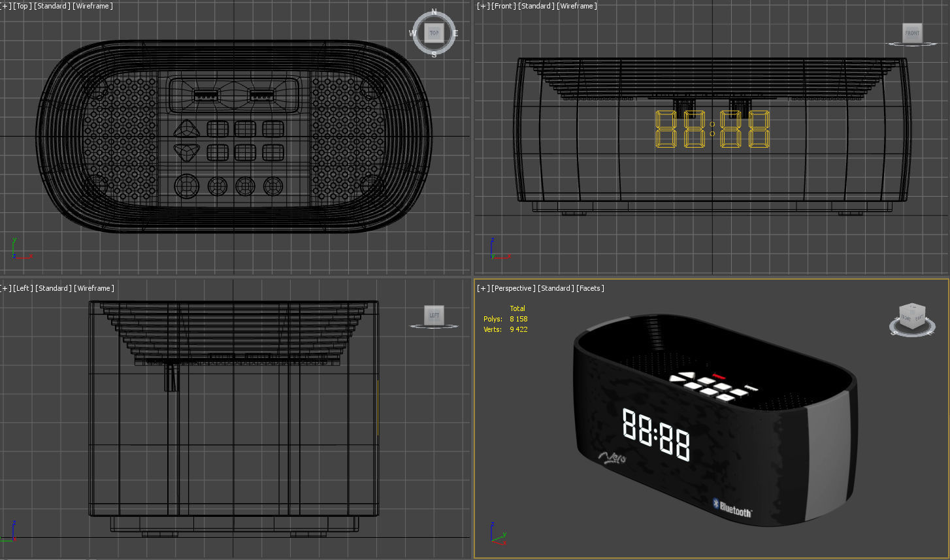The height and width of the screenshot is (560, 950).
Task: Click the [Standard] label in the Left viewport
Action: 53,288
